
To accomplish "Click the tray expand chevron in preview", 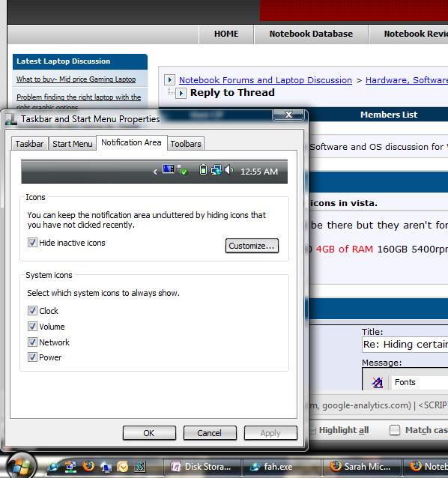I will (155, 172).
